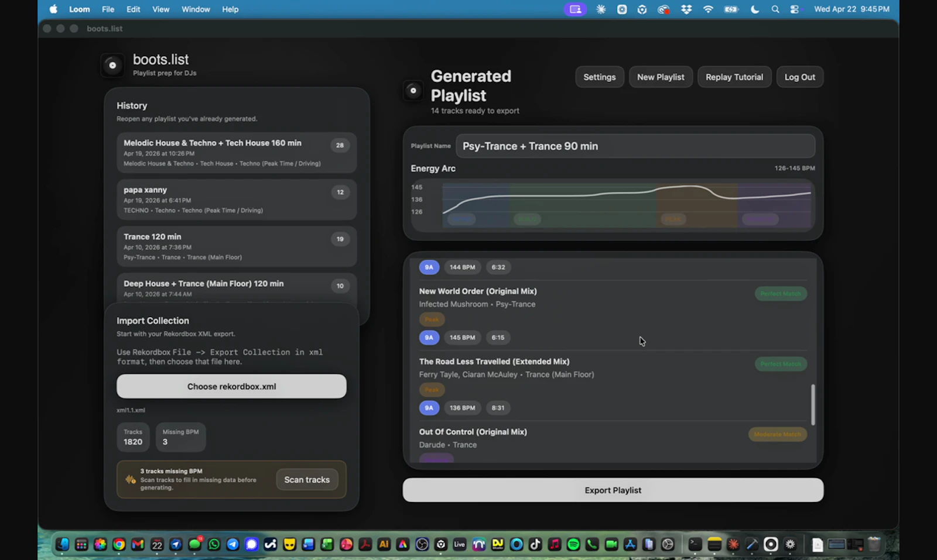
Task: Open OBS Studio in the dock
Action: tap(422, 545)
